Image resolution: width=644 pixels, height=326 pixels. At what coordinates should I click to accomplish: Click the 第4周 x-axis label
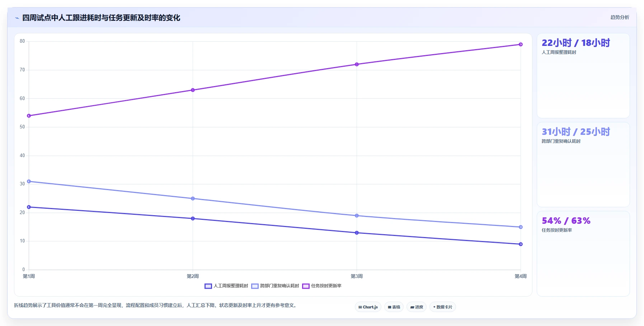(x=521, y=276)
